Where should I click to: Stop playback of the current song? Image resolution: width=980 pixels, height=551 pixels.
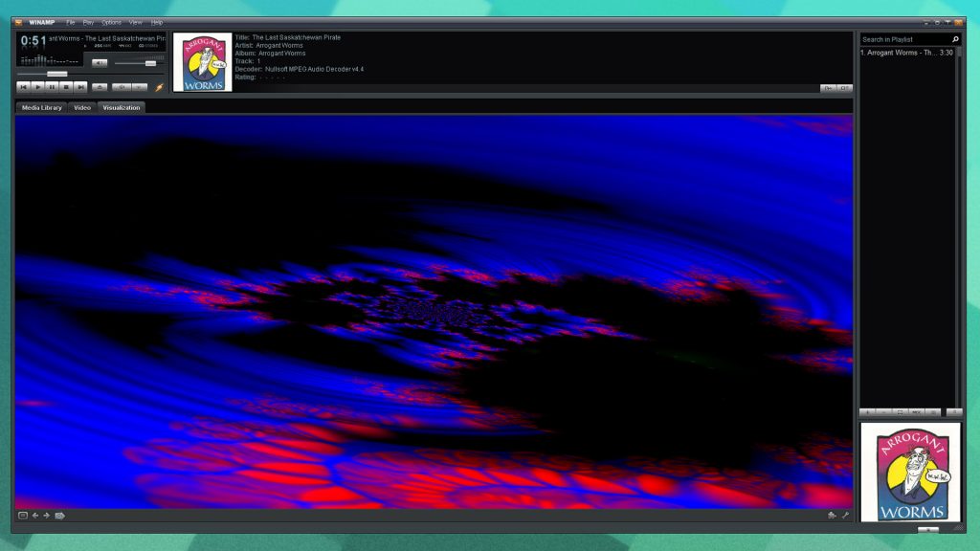tap(67, 86)
